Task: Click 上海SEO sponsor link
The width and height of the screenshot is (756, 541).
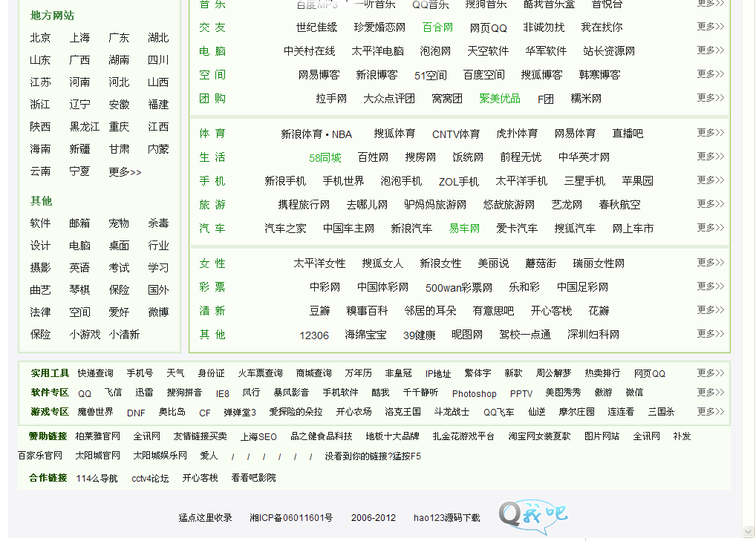Action: [x=258, y=437]
